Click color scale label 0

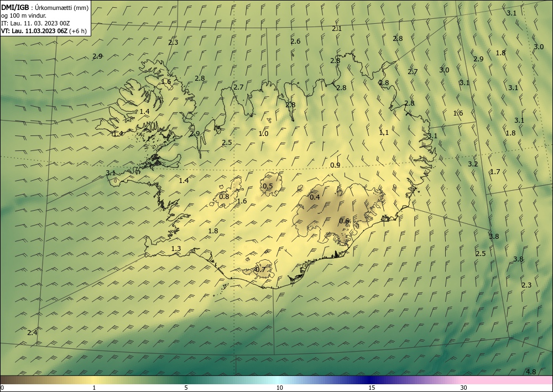coord(2,388)
